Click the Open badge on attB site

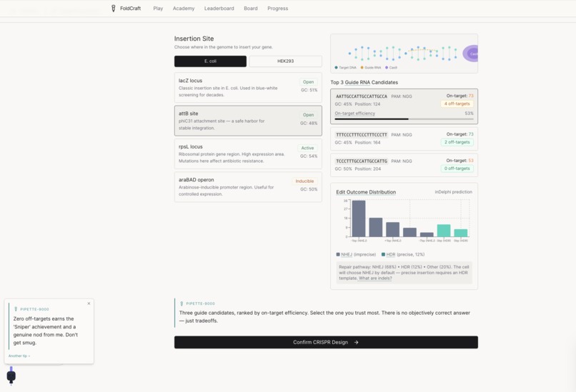tap(308, 115)
